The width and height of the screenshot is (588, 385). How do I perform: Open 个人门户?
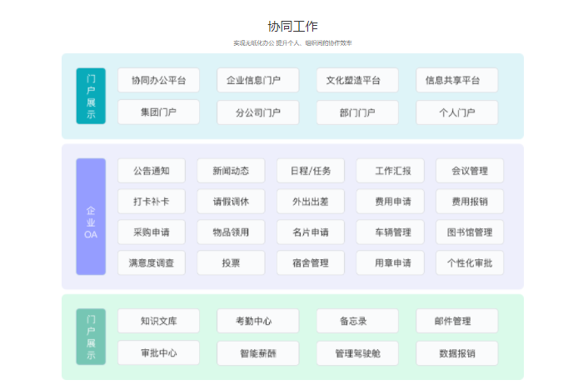(x=456, y=112)
